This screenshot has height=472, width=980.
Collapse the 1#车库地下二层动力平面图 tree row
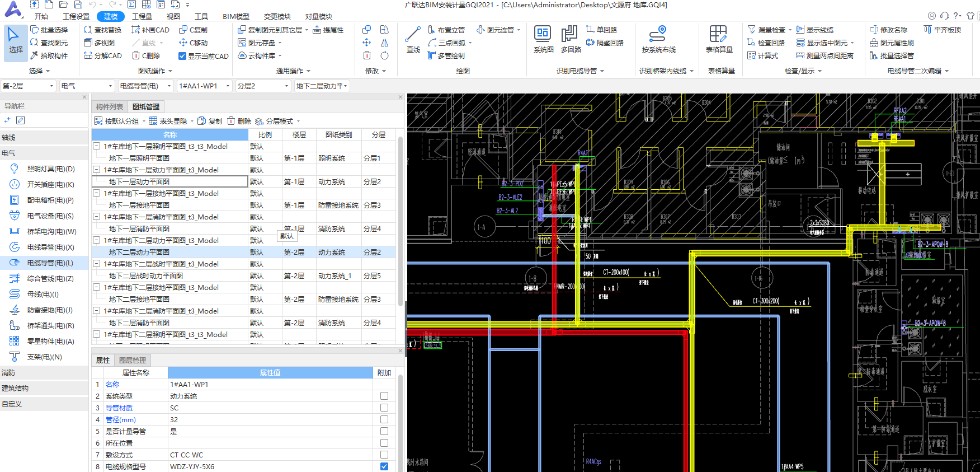coord(96,240)
